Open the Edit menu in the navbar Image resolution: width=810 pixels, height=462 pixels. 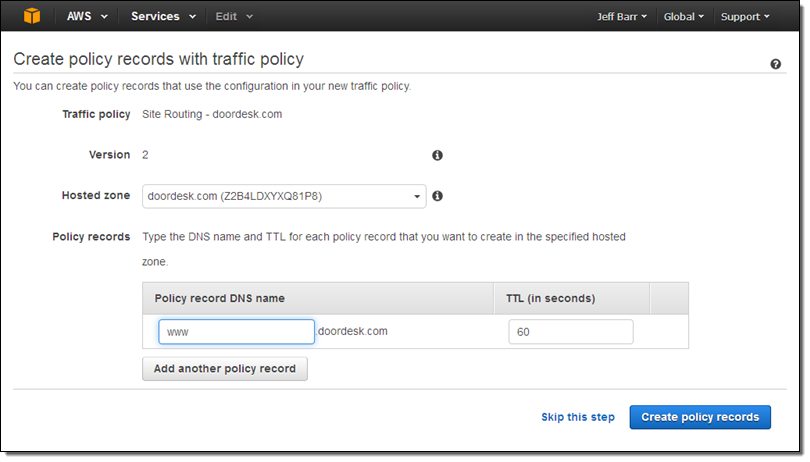234,17
